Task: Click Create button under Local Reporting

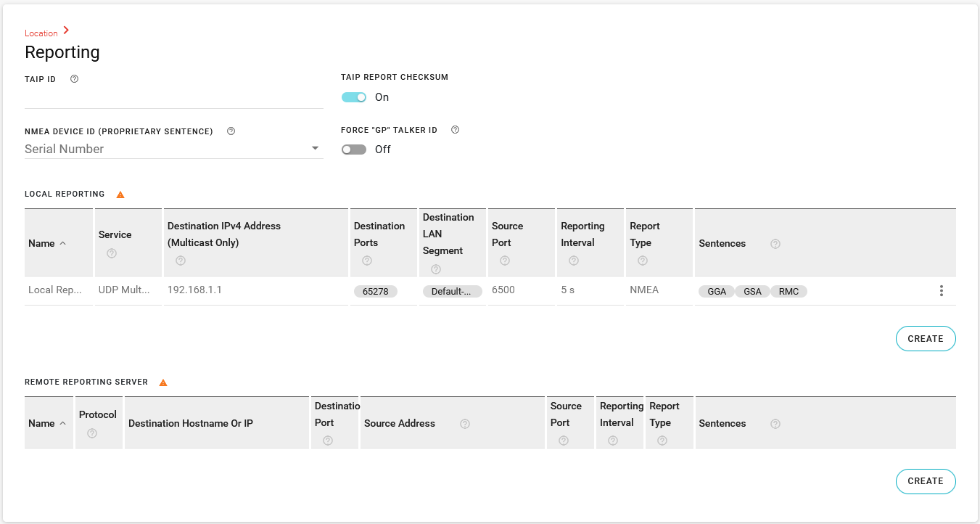Action: coord(926,339)
